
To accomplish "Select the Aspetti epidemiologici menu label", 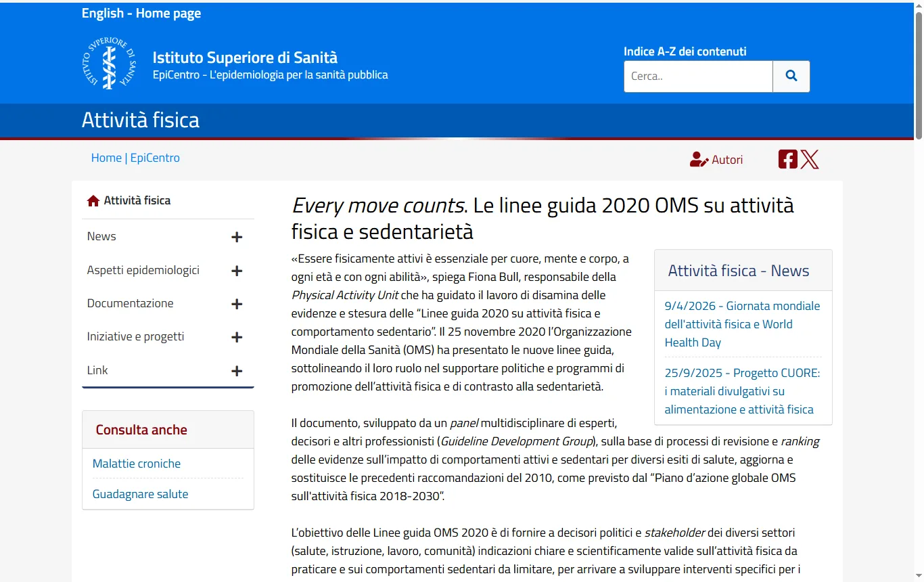I will pos(143,270).
